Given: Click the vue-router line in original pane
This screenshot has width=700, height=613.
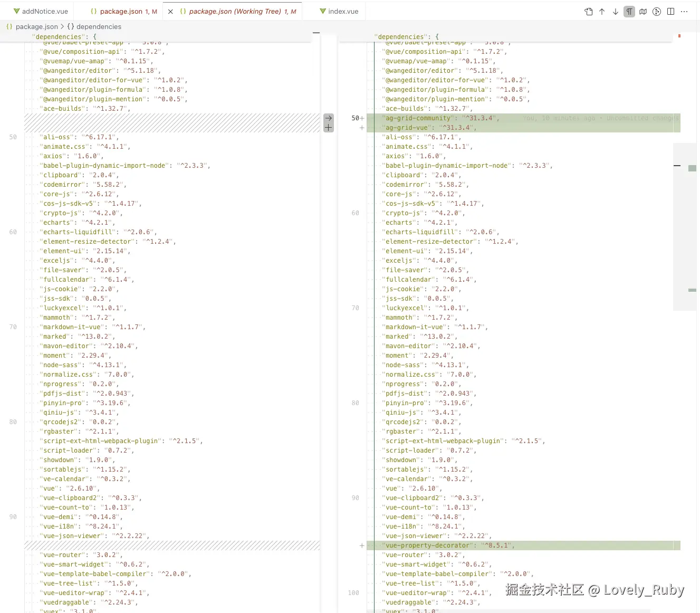Looking at the screenshot, I should pos(81,555).
